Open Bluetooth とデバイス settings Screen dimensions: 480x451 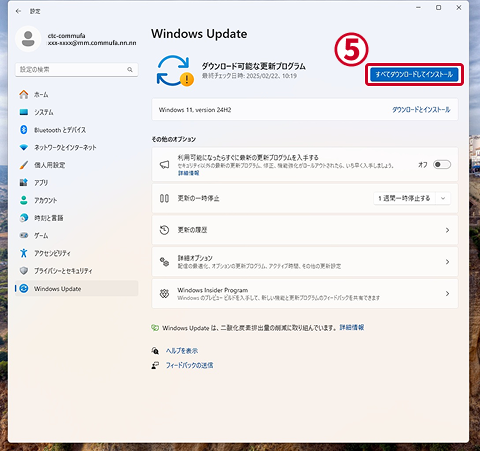pos(76,130)
